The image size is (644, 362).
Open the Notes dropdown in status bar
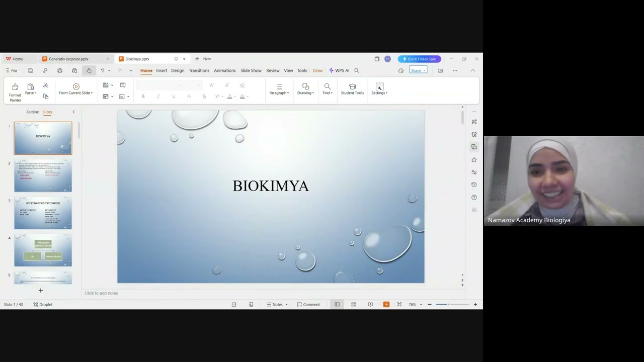point(286,304)
